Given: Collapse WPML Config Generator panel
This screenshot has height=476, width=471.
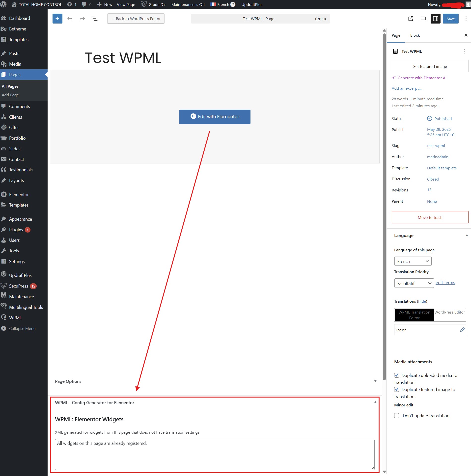Looking at the screenshot, I should 375,402.
